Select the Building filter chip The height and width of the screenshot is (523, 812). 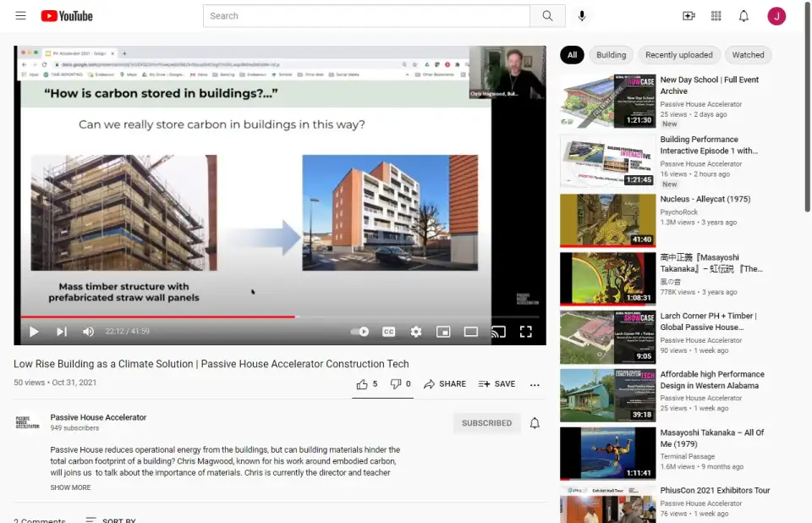(611, 55)
